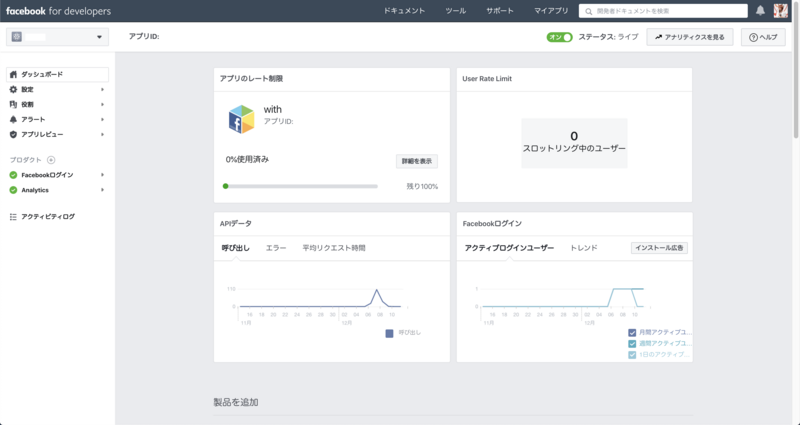
Task: Click the analytics trend arrow icon
Action: point(659,37)
